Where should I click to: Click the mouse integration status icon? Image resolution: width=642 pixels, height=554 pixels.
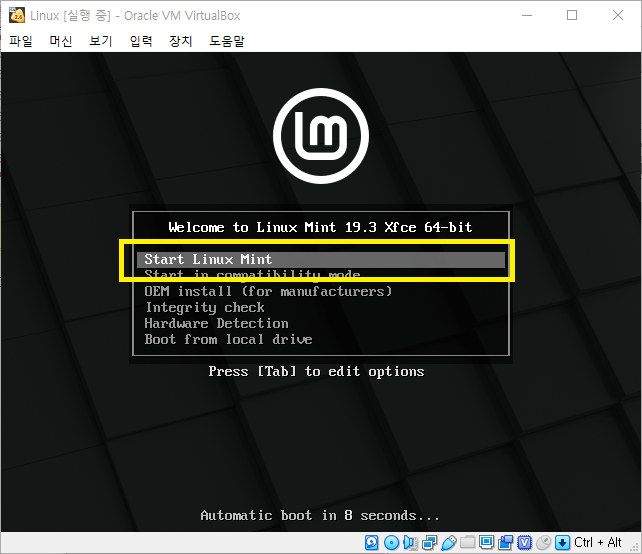[x=544, y=543]
